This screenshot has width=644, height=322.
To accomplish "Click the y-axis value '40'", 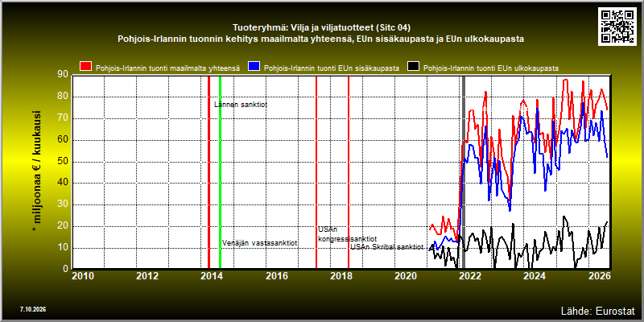I will click(63, 183).
